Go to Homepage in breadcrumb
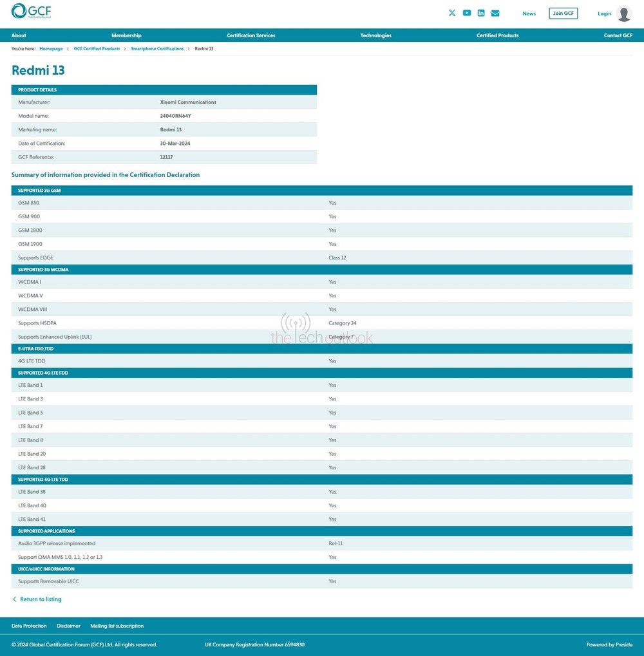This screenshot has width=644, height=656. pos(51,49)
